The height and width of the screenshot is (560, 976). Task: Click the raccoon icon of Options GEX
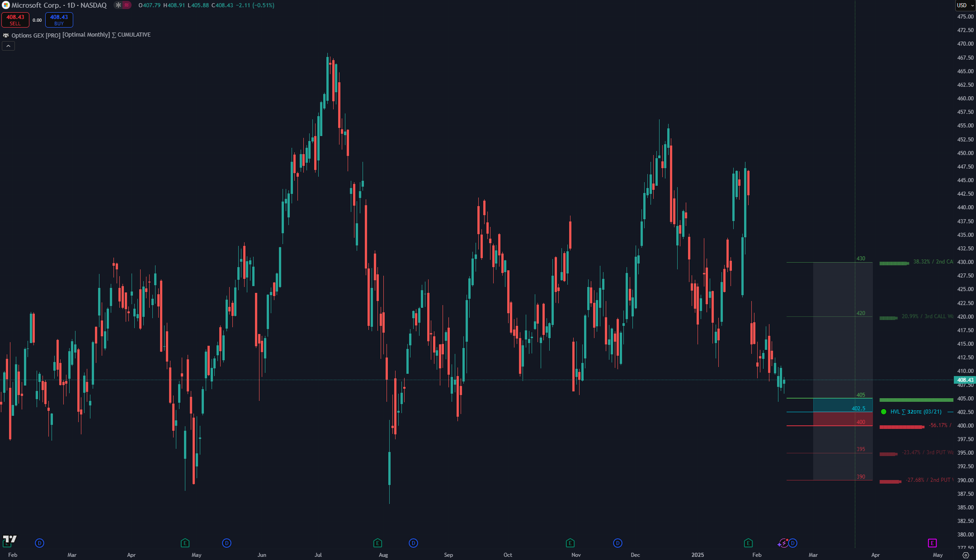point(6,35)
